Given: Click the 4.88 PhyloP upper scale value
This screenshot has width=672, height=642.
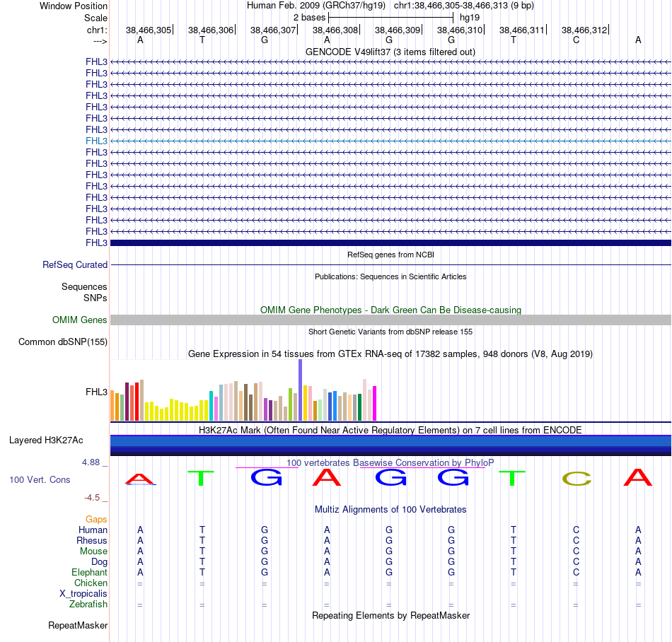Looking at the screenshot, I should click(x=91, y=462).
